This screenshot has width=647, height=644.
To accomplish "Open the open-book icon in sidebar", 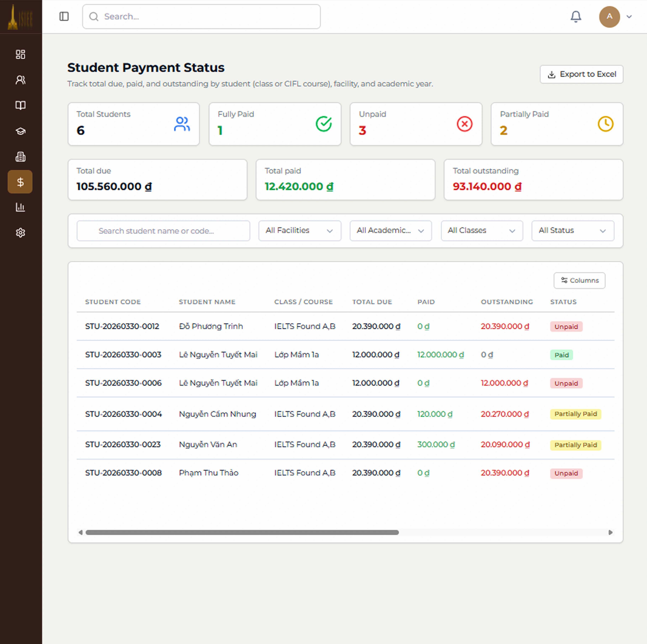I will coord(20,105).
